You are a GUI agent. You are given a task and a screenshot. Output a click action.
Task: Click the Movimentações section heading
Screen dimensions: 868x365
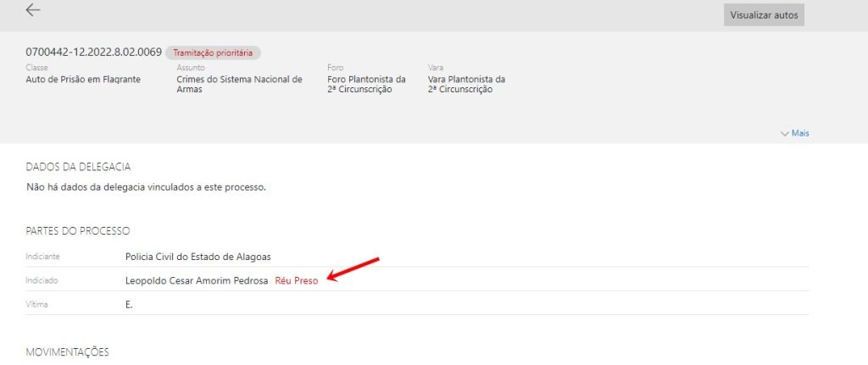(68, 351)
